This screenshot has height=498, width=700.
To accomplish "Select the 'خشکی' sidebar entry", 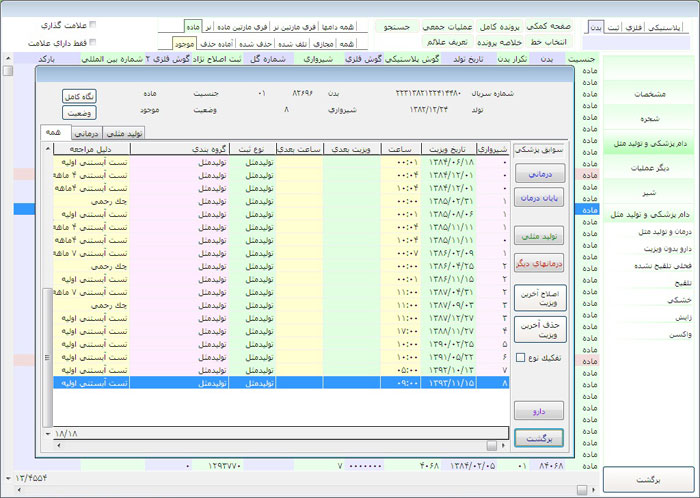I will click(679, 300).
